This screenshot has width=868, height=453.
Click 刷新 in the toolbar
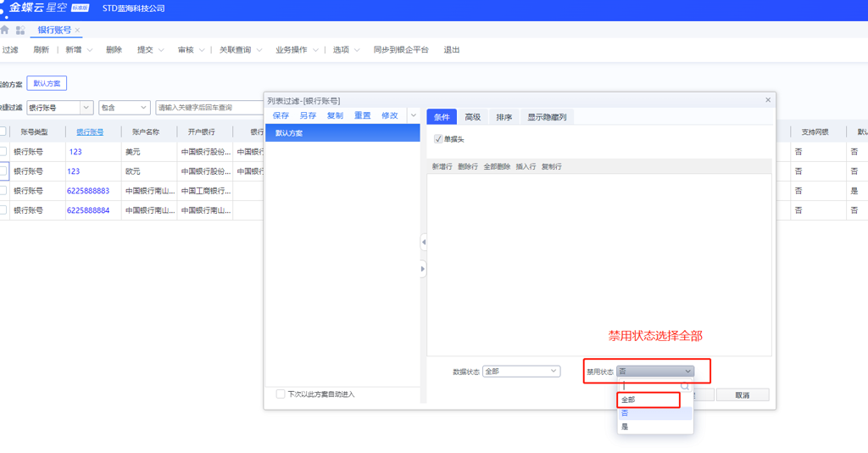pos(41,50)
